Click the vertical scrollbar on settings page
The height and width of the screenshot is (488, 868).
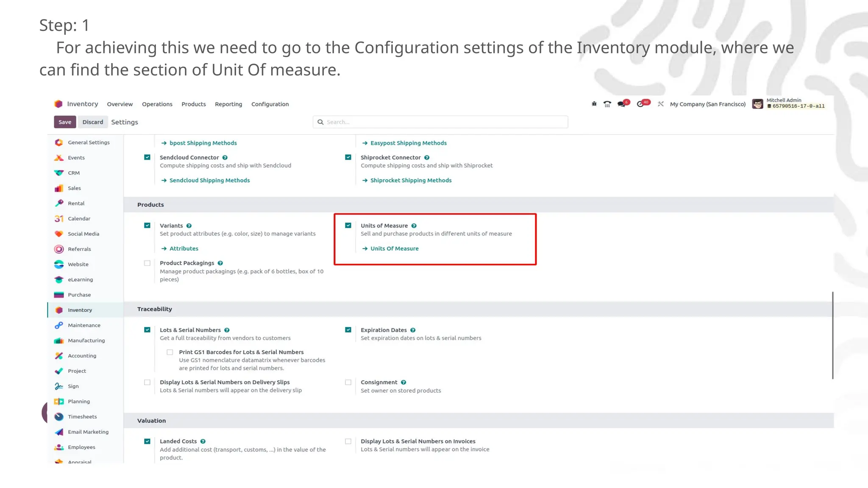[x=832, y=335]
